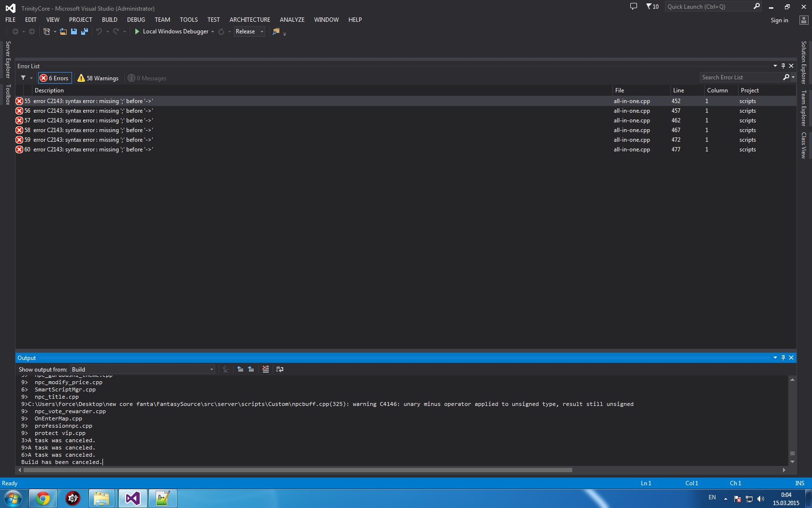The image size is (812, 508).
Task: Toggle the 58 Warnings filter
Action: (98, 78)
